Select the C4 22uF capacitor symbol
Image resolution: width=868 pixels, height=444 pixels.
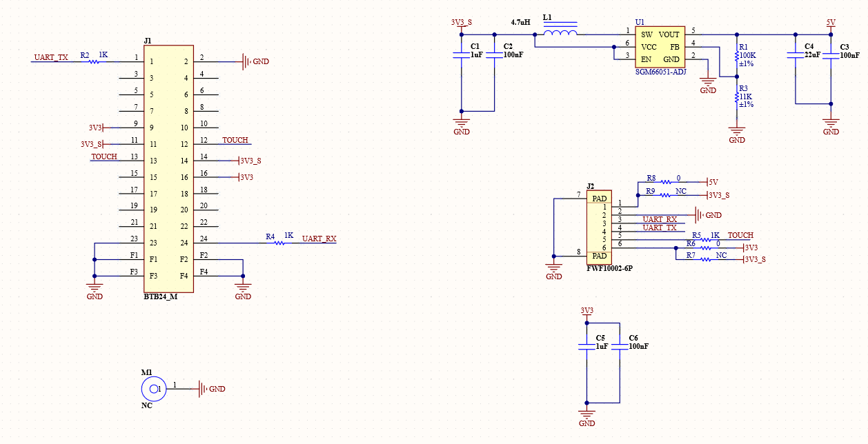(x=795, y=57)
